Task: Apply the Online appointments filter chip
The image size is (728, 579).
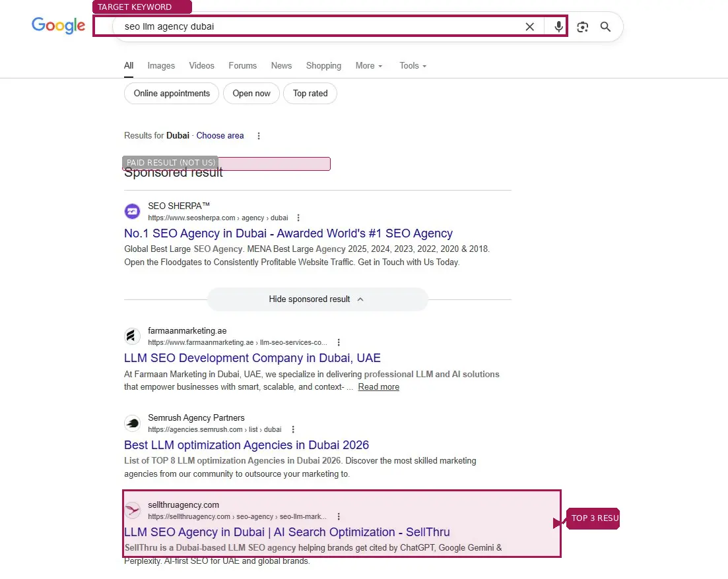Action: tap(172, 93)
